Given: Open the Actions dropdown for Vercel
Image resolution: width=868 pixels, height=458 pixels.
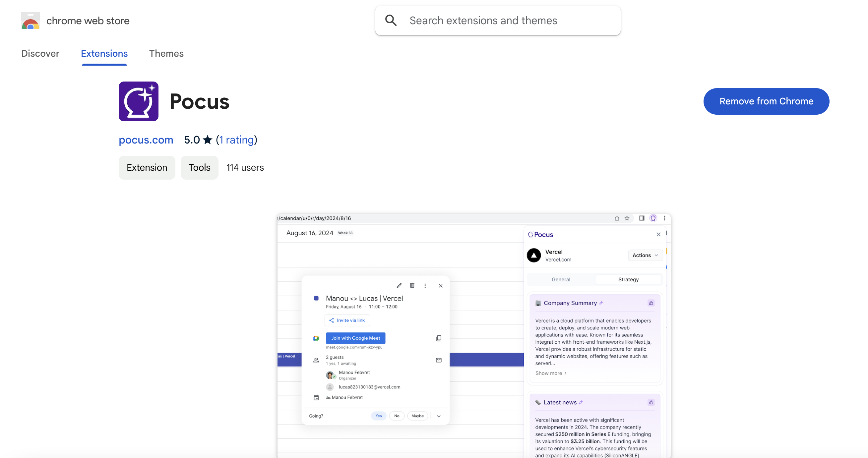Looking at the screenshot, I should [x=645, y=255].
